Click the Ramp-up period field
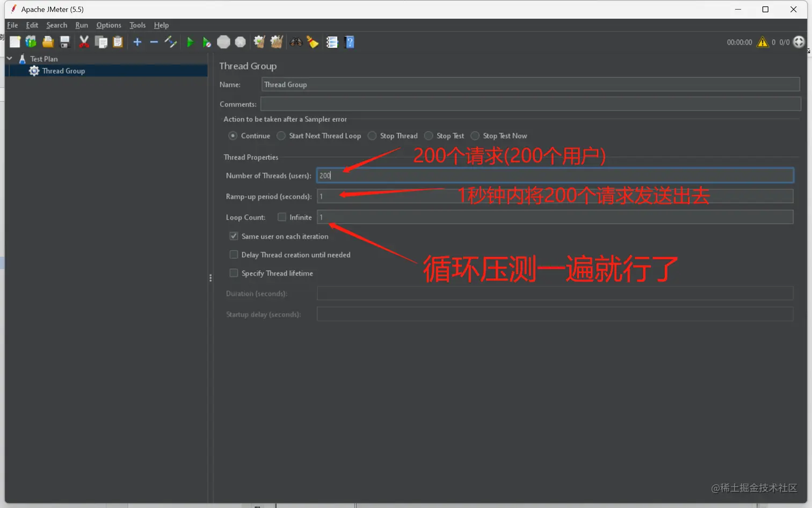 click(x=555, y=196)
